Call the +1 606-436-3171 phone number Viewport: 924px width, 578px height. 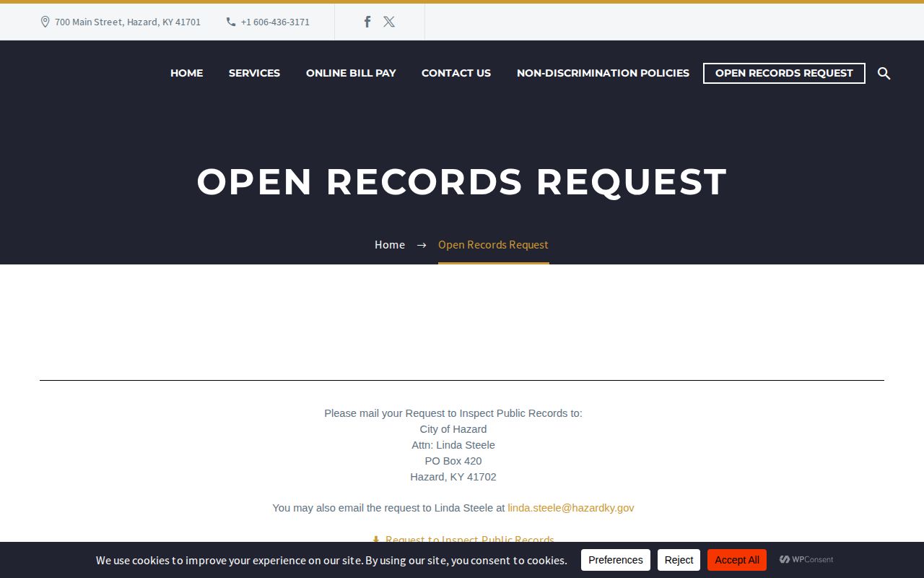pos(275,22)
